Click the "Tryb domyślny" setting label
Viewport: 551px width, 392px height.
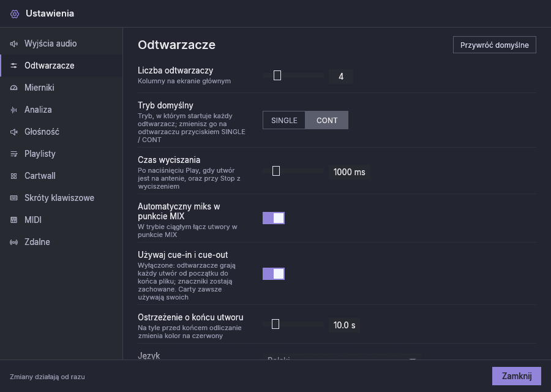(x=165, y=105)
